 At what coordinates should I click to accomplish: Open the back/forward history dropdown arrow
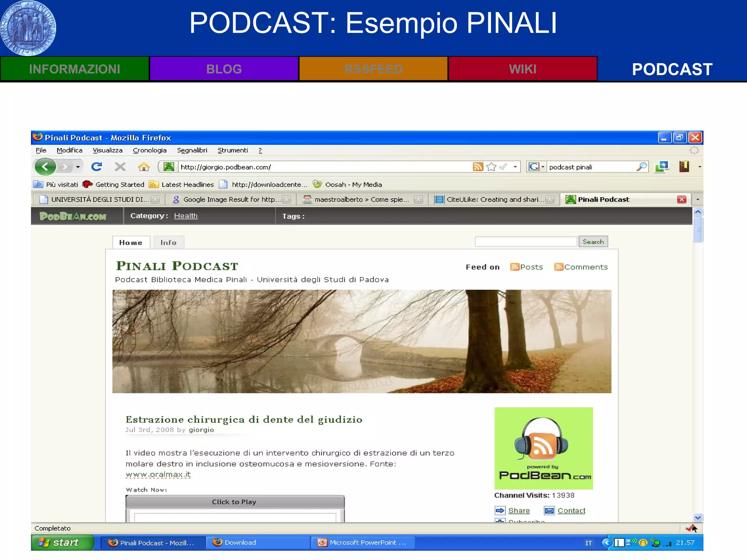(x=78, y=167)
